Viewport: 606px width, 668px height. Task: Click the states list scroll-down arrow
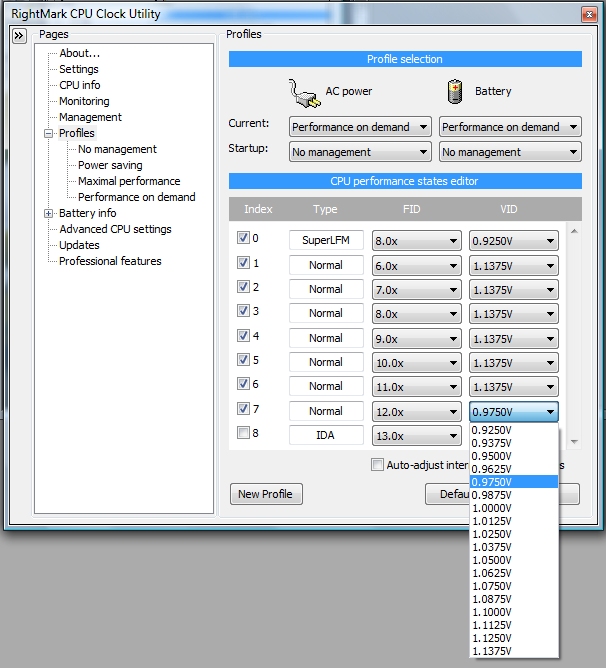tap(574, 442)
